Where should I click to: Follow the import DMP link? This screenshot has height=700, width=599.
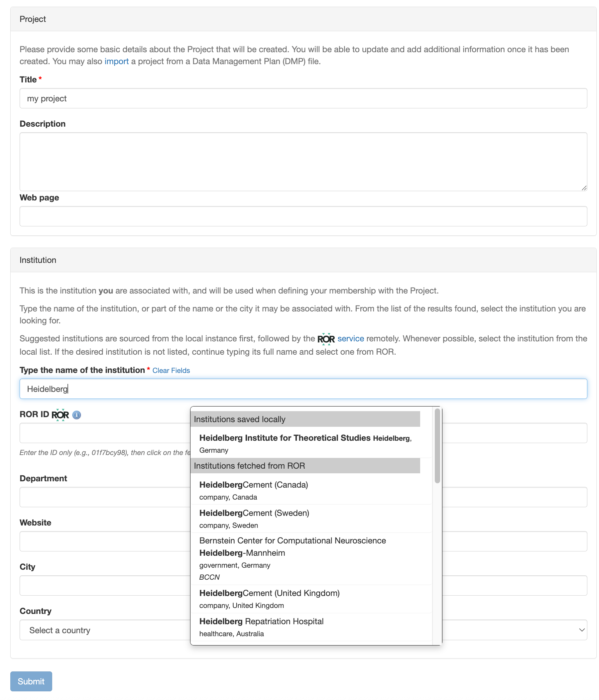pos(116,61)
